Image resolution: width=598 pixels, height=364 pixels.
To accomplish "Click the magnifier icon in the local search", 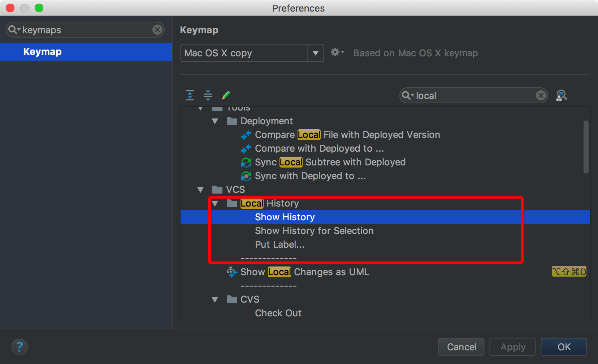I will (x=408, y=95).
